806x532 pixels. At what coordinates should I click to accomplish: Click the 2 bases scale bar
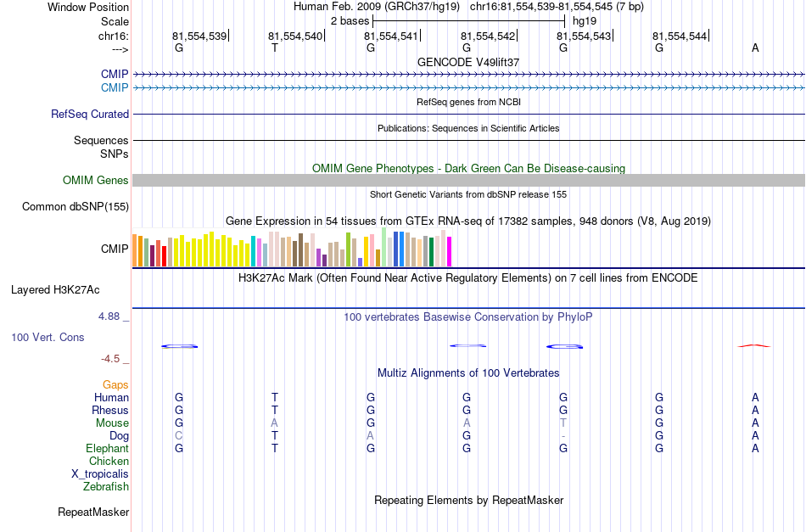[x=469, y=21]
